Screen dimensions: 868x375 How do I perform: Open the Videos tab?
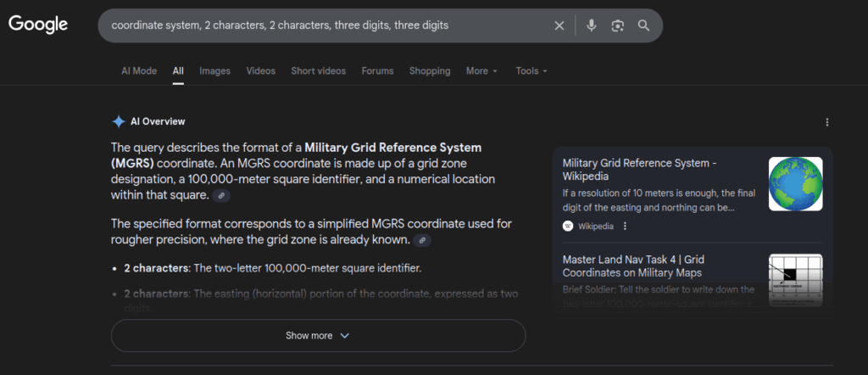pos(261,71)
